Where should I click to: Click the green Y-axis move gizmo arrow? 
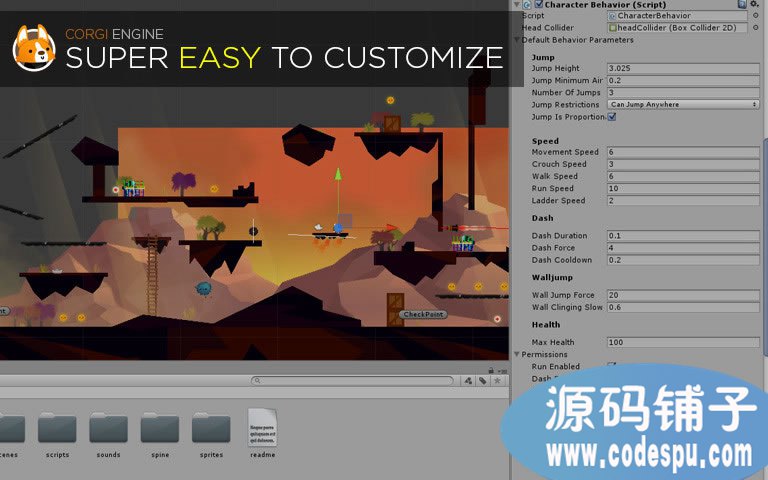click(x=338, y=175)
